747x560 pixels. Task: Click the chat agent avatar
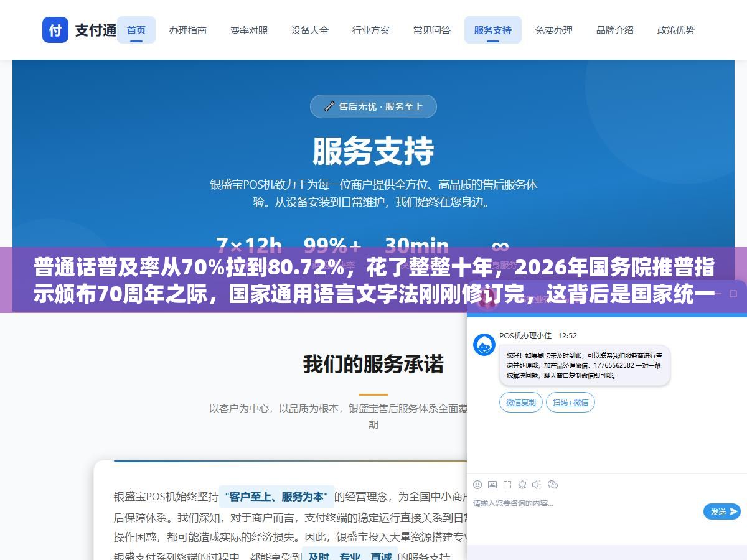tap(484, 345)
